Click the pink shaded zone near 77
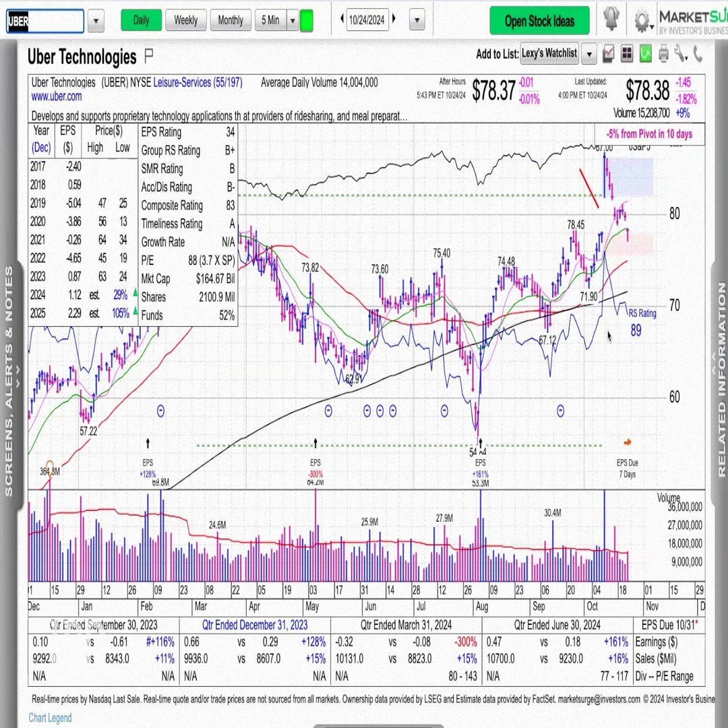The height and width of the screenshot is (728, 728). tap(630, 244)
